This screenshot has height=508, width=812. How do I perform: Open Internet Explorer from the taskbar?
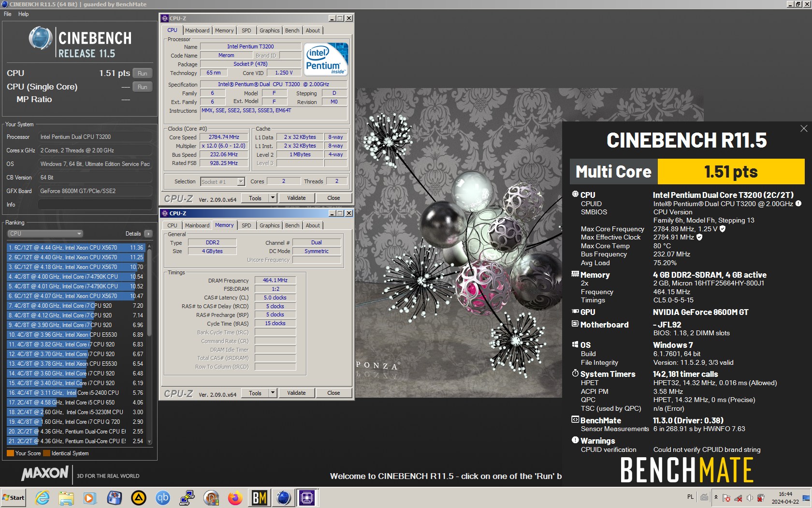(x=43, y=497)
